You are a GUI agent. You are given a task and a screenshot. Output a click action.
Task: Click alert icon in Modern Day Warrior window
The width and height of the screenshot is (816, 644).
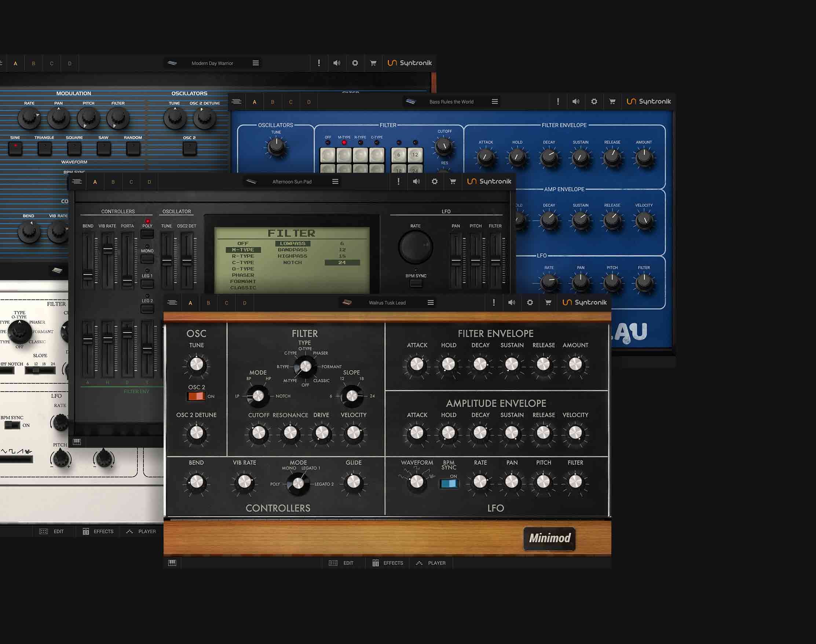tap(319, 63)
